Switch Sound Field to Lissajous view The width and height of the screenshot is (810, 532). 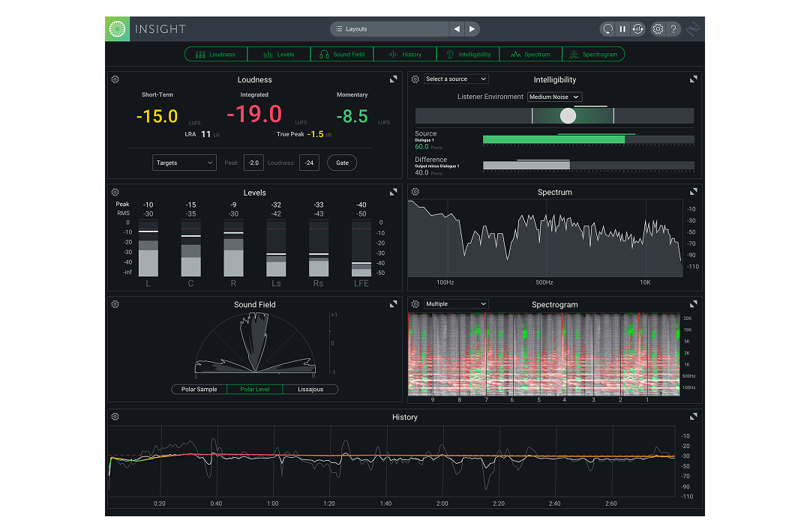pyautogui.click(x=310, y=390)
